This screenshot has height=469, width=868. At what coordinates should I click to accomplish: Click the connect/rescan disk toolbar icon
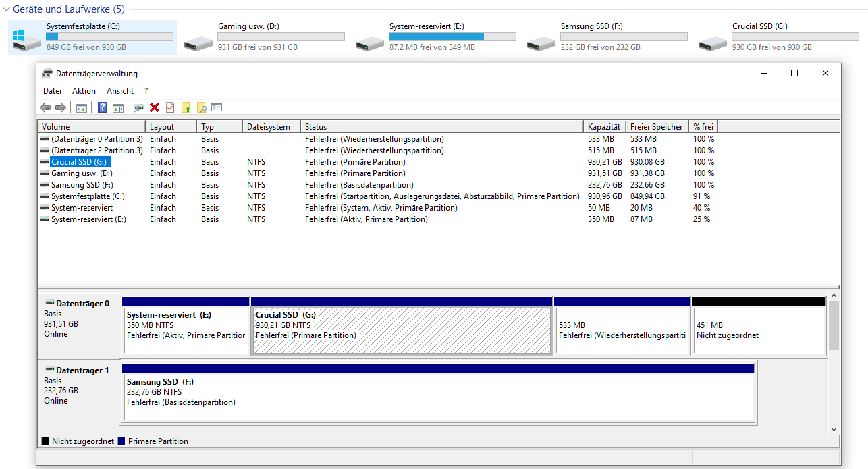pyautogui.click(x=138, y=107)
